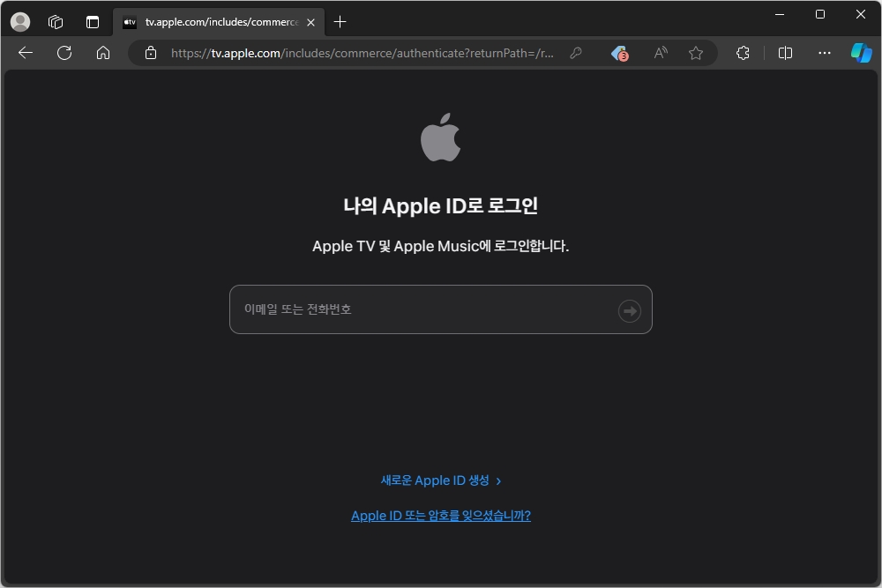Maximize the browser window
This screenshot has width=882, height=588.
pos(820,14)
